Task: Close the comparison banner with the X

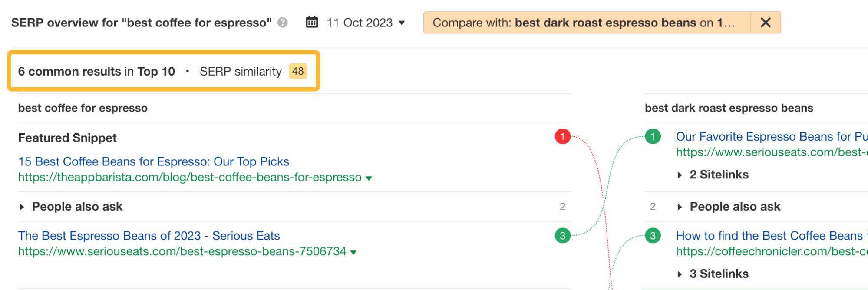Action: pyautogui.click(x=766, y=22)
